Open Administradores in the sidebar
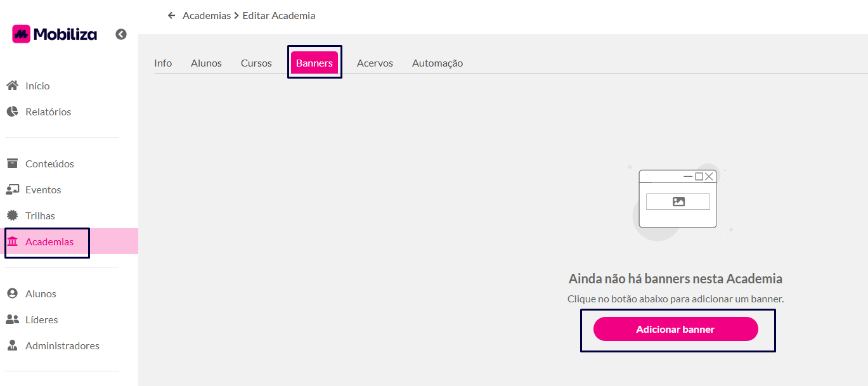This screenshot has width=868, height=386. 62,345
